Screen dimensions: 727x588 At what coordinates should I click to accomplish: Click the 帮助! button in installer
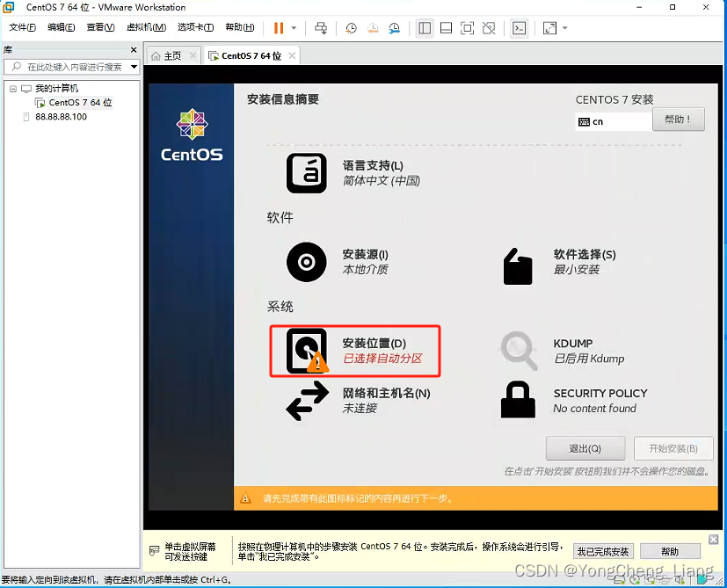click(679, 120)
